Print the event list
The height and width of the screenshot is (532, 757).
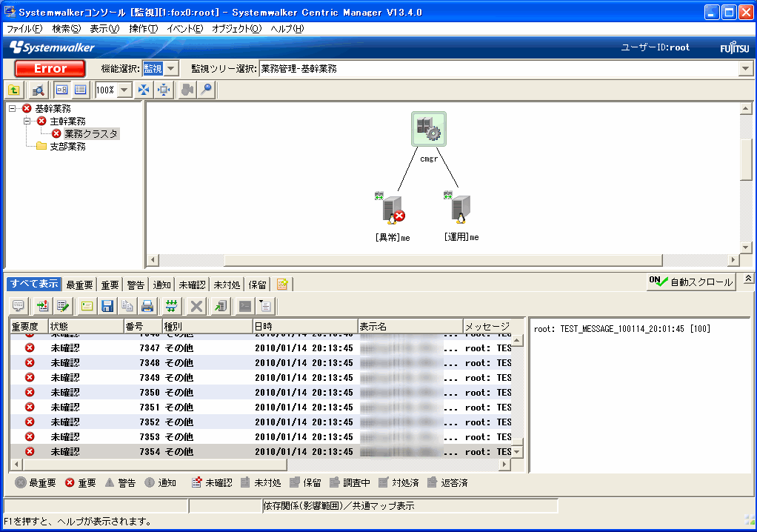pos(147,306)
